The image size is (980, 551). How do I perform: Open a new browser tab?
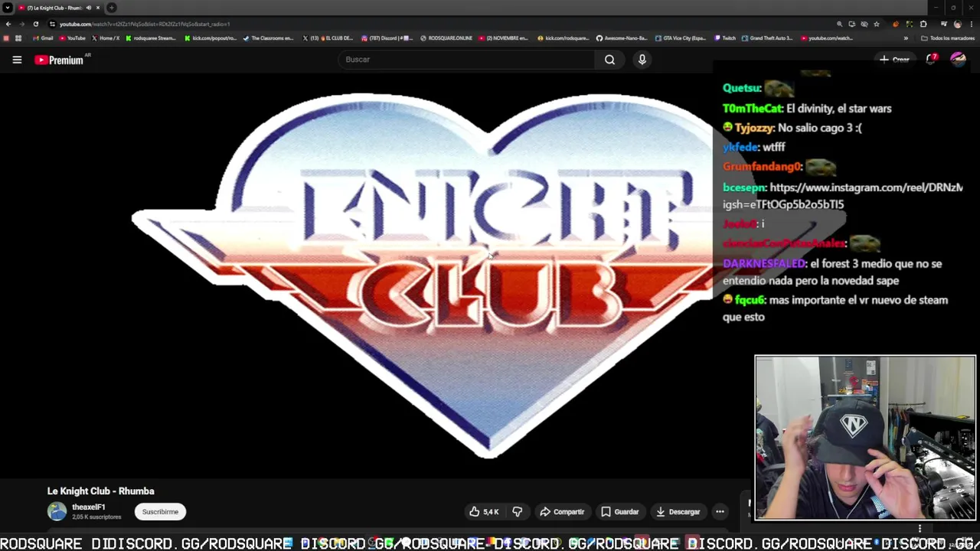pos(112,8)
